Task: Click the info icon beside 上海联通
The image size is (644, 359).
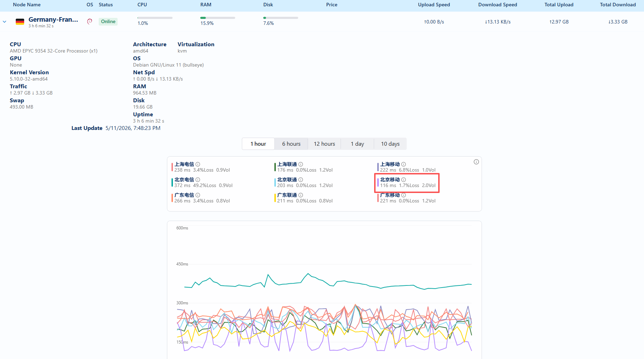Action: 301,164
